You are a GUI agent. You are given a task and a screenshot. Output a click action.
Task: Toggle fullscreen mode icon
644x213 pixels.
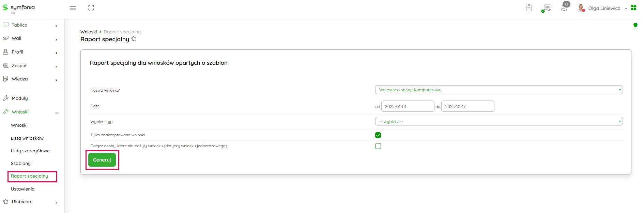[x=91, y=8]
